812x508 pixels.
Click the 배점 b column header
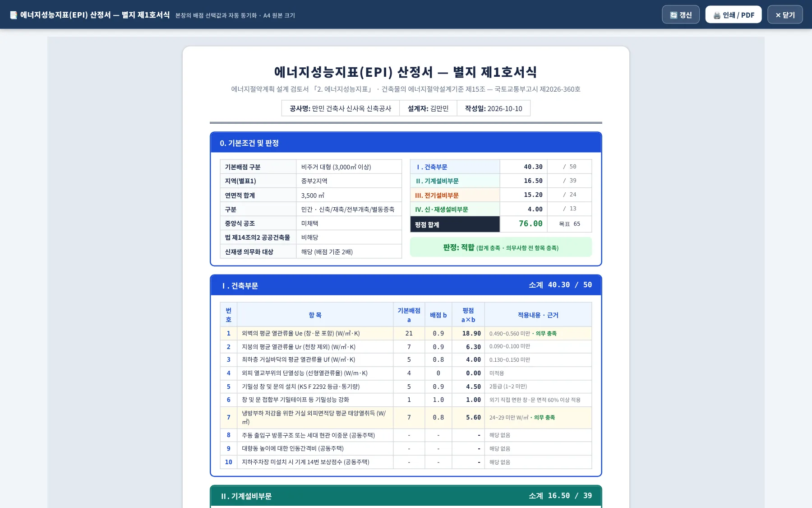[x=438, y=315]
